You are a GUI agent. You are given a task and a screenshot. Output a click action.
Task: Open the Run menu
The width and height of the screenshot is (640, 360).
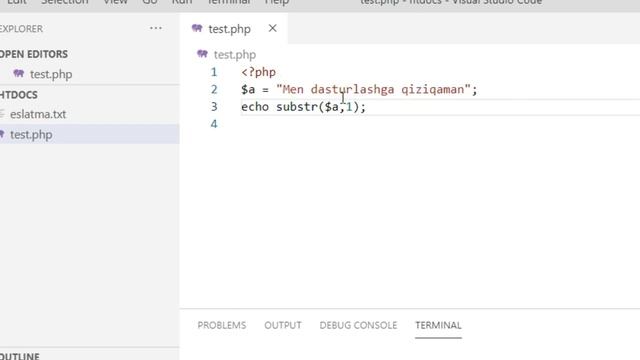[182, 2]
